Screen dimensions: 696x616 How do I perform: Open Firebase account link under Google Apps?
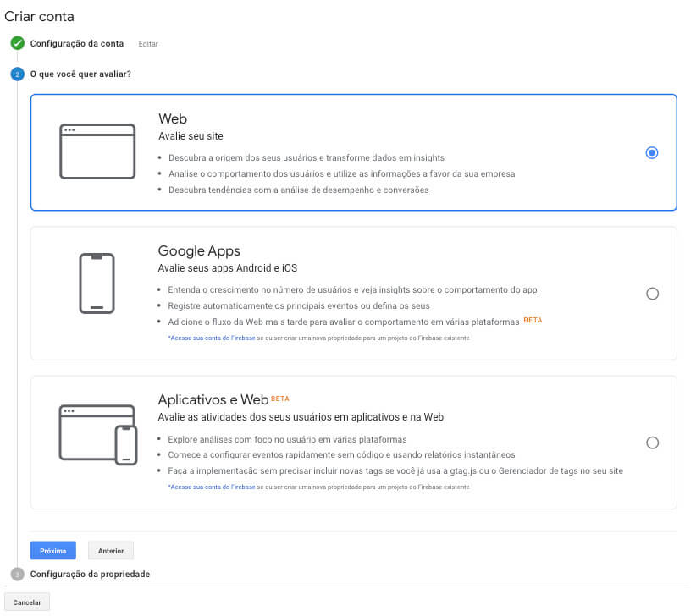pos(211,338)
